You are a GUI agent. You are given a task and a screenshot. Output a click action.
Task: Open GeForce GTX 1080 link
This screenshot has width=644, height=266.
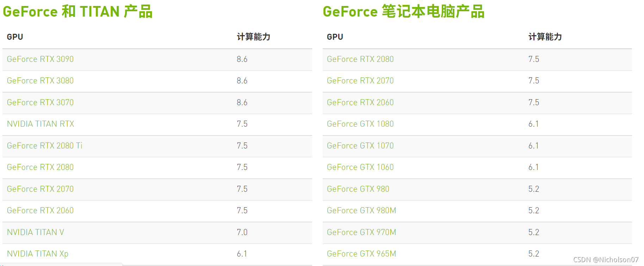click(360, 124)
